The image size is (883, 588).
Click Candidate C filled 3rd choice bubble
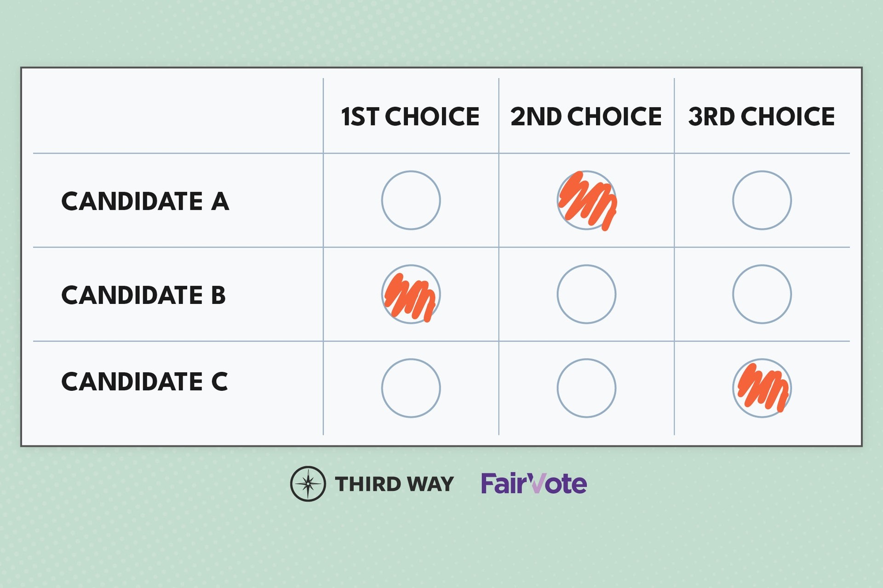(762, 388)
